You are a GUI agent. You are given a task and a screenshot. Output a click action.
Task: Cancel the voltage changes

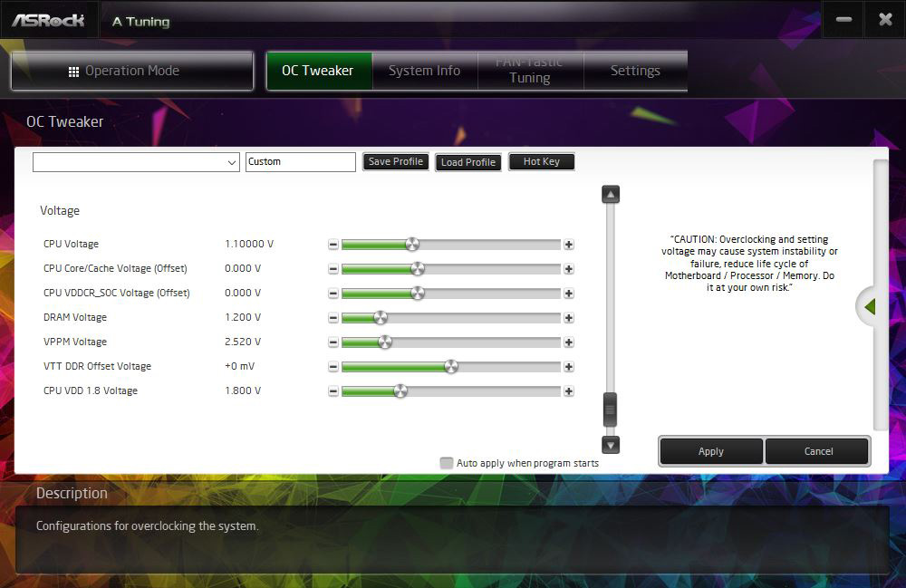pos(818,451)
